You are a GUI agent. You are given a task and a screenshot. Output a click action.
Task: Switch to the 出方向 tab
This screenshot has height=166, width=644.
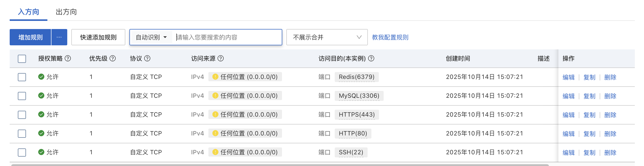(66, 12)
